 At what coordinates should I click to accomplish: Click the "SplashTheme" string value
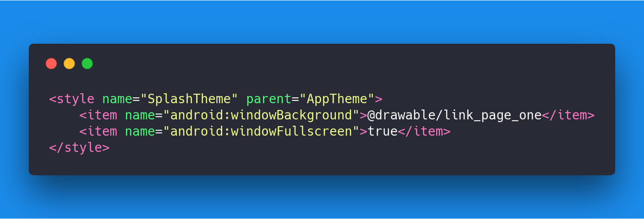point(189,99)
